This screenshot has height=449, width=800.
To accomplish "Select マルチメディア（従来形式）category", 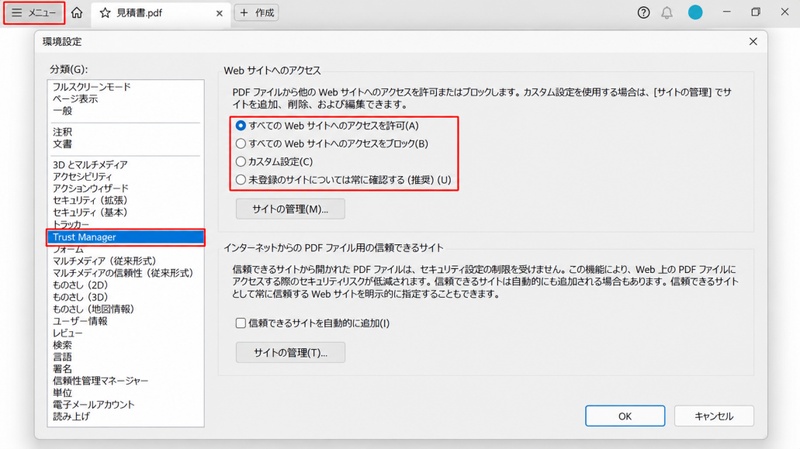I will pos(105,261).
